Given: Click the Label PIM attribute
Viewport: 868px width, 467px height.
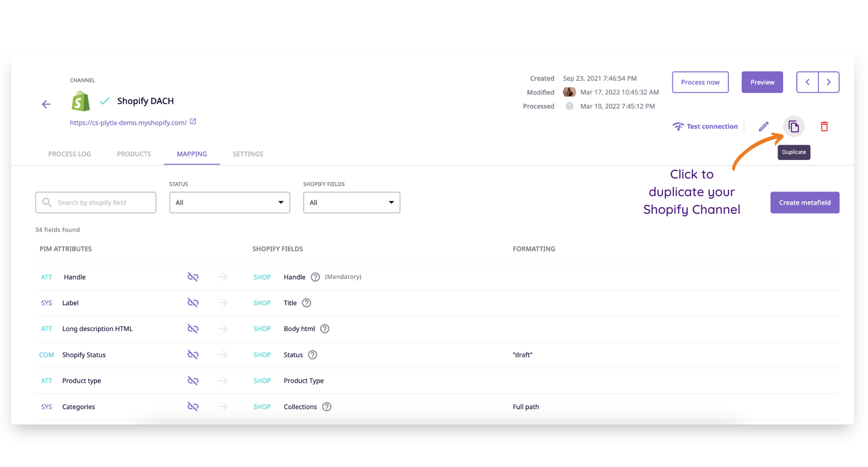Looking at the screenshot, I should click(71, 303).
